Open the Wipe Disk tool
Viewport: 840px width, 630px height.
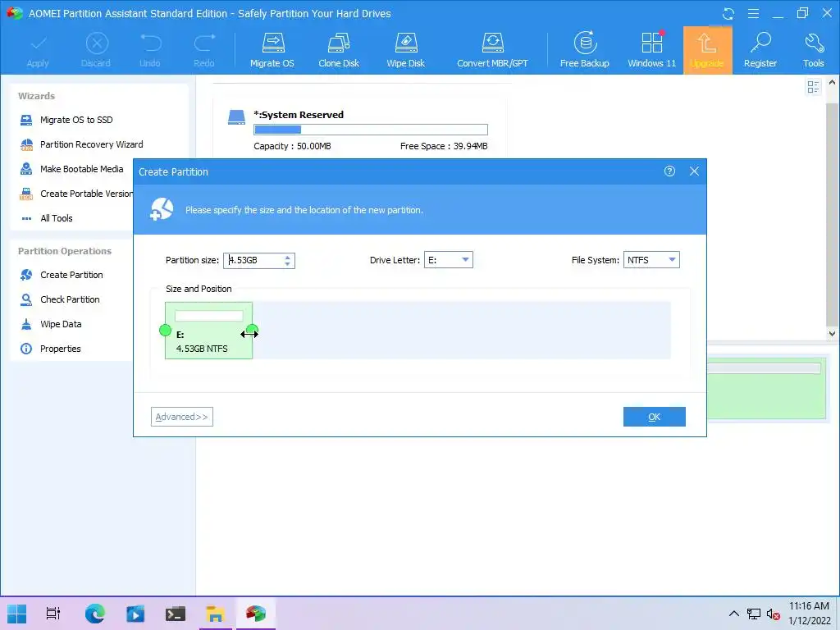(x=405, y=50)
